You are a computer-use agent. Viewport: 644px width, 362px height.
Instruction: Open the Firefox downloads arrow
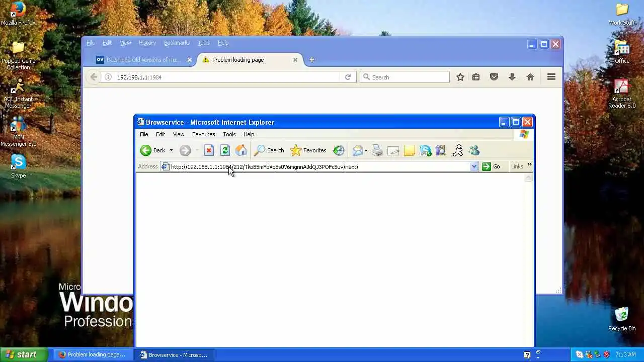coord(512,77)
